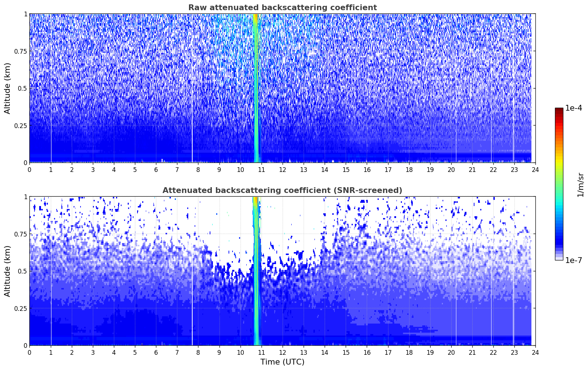The height and width of the screenshot is (370, 588).
Task: Click hour 24 tick label under raw plot
Action: pos(535,169)
